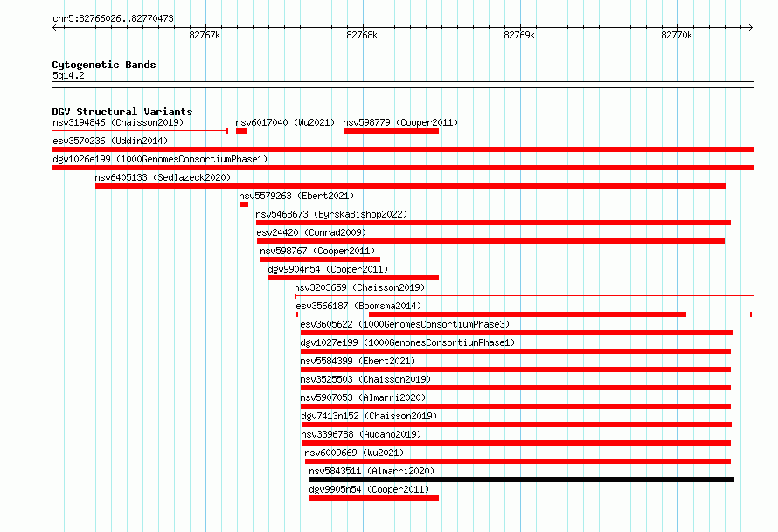
Task: Open esv3605622 (1000GenomesConsortiumPhase3) label
Action: [x=405, y=324]
